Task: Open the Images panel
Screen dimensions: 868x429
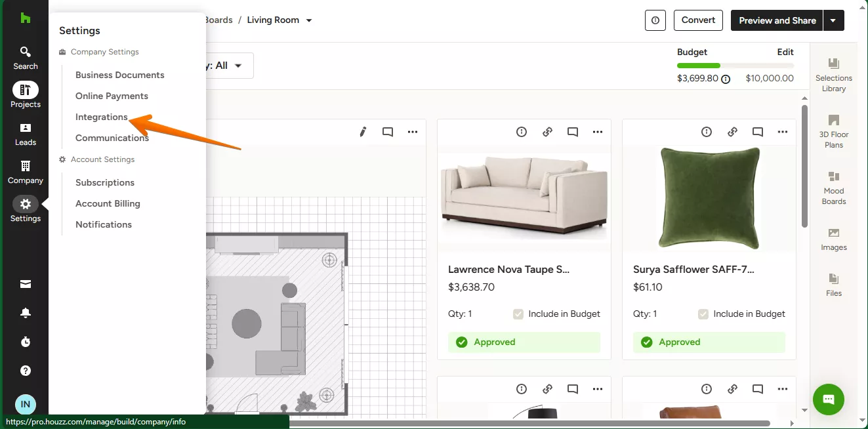Action: [x=834, y=239]
